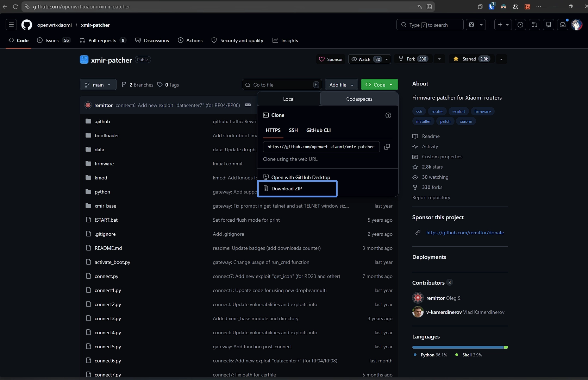The height and width of the screenshot is (380, 588).
Task: Open the reader mode icon in address bar
Action: click(x=429, y=6)
